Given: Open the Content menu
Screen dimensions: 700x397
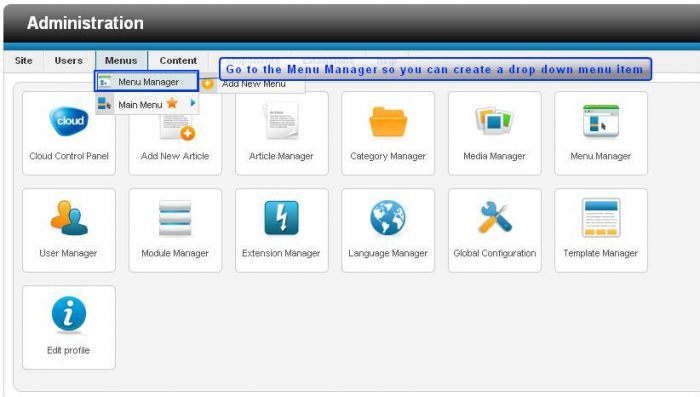Looking at the screenshot, I should (x=178, y=60).
